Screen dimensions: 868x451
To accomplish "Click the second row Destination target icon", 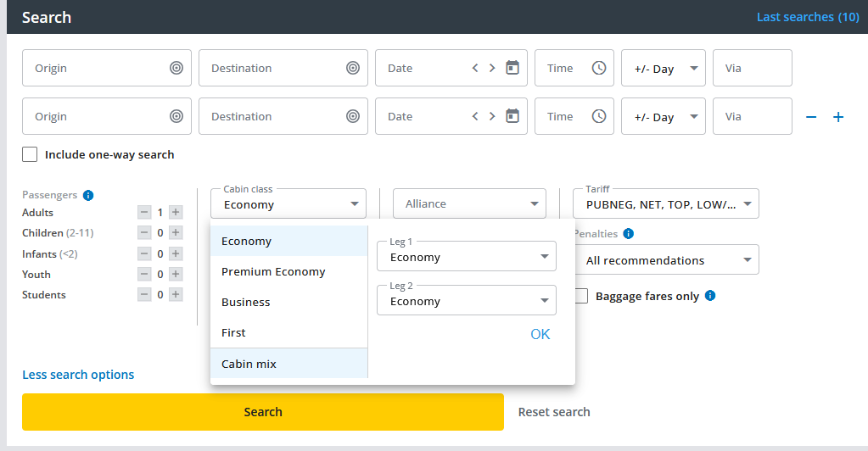I will (x=353, y=116).
